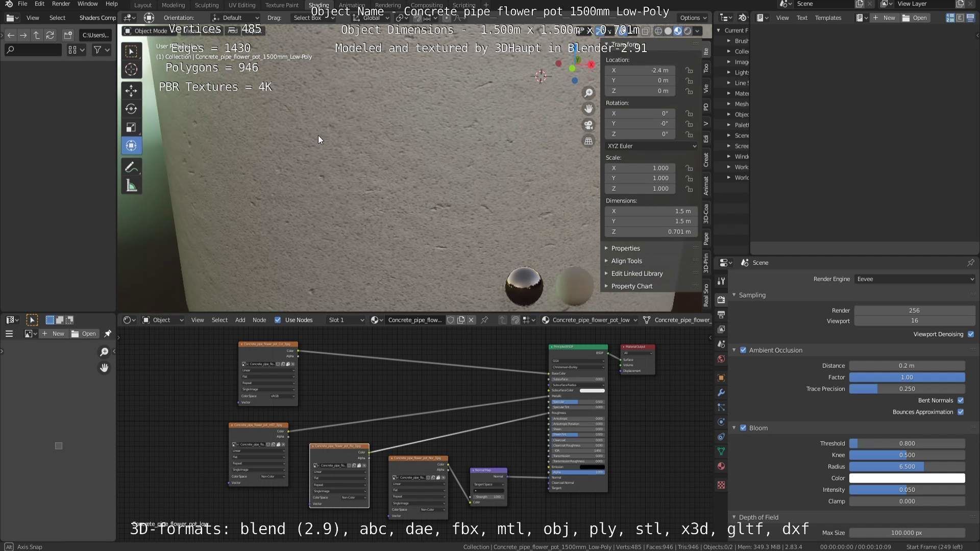Expand the Align Tools panel
The image size is (980, 551).
click(x=626, y=261)
